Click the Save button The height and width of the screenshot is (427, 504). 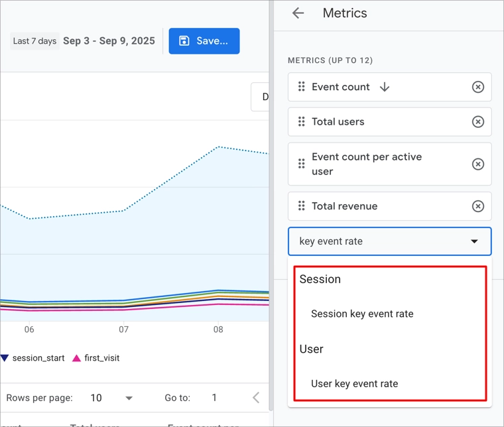204,41
